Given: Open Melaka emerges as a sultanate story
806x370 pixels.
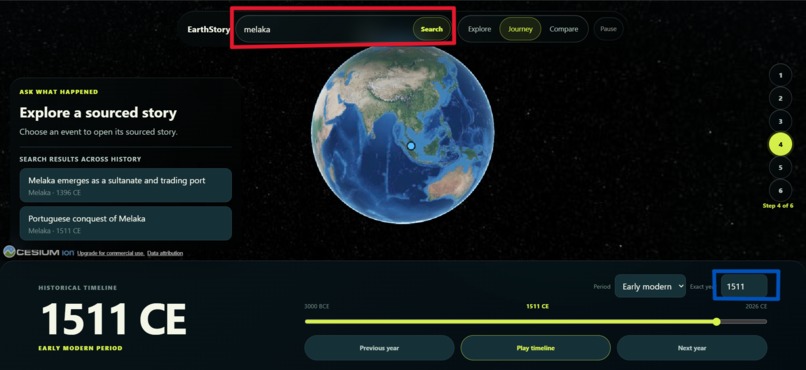Looking at the screenshot, I should pyautogui.click(x=125, y=185).
